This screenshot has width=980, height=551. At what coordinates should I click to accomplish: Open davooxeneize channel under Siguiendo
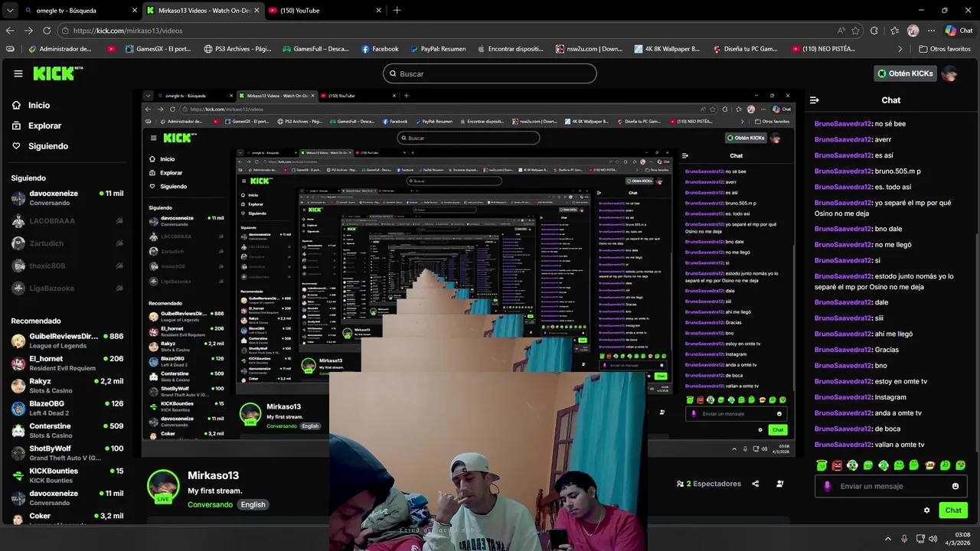[67, 198]
